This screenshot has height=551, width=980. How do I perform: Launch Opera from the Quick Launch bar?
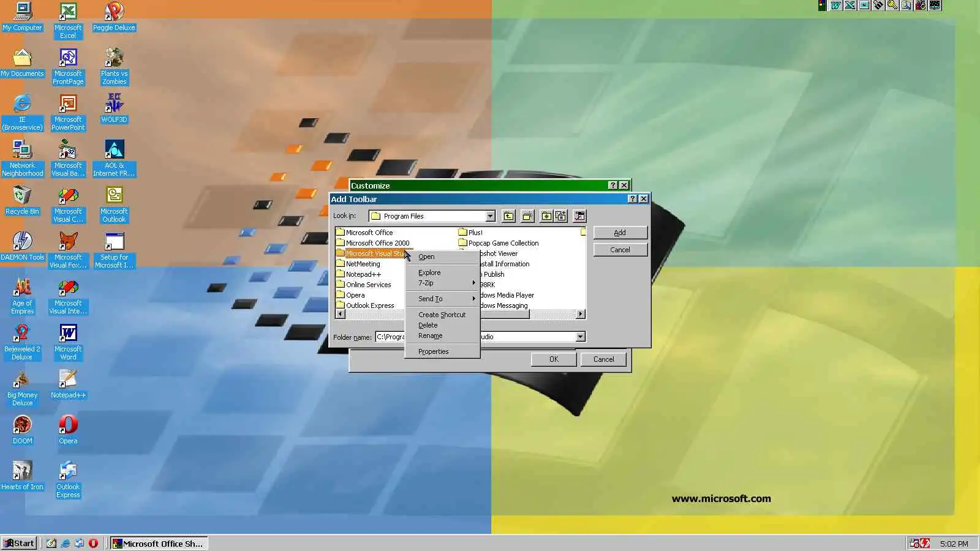coord(93,543)
